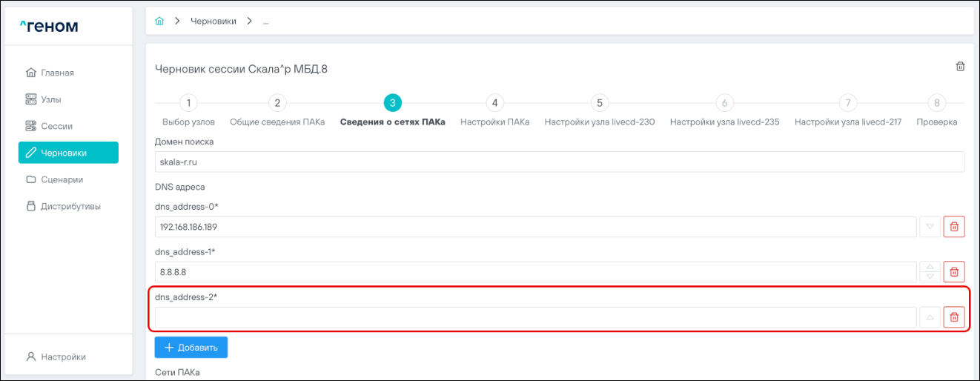Image resolution: width=980 pixels, height=381 pixels.
Task: Switch to step 4 Настройки ПАКа
Action: 494,104
